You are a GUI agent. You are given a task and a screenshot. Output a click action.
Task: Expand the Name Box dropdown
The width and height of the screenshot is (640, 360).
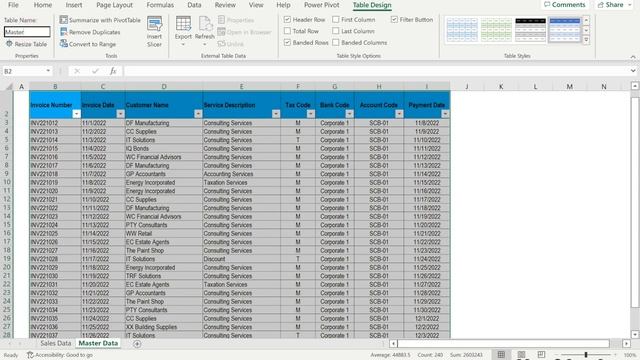[x=48, y=71]
